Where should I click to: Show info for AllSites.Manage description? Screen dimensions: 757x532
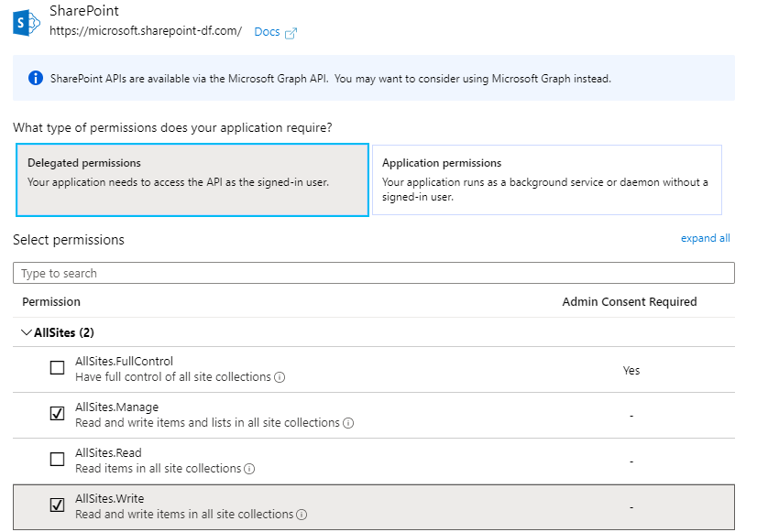tap(348, 423)
